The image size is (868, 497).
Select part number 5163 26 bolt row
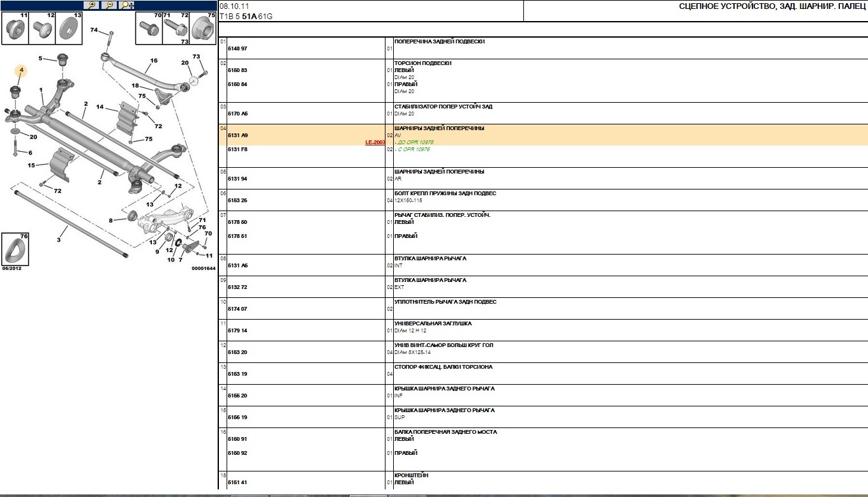(237, 200)
